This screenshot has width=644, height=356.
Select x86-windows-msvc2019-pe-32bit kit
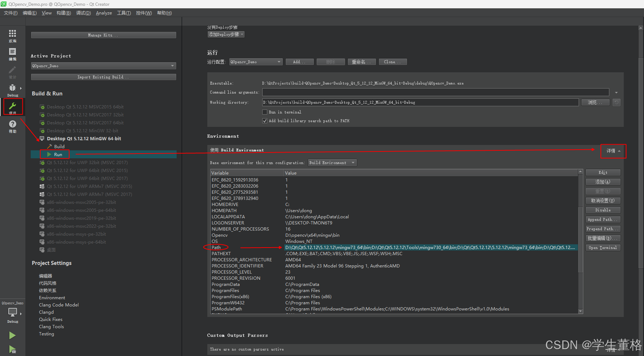point(81,218)
